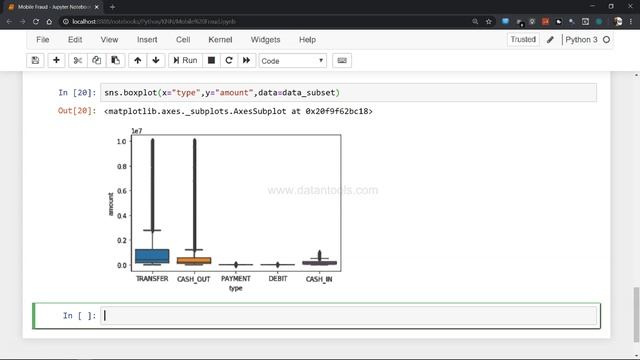Open the command palette keyboard icon
The width and height of the screenshot is (640, 360).
click(x=342, y=60)
